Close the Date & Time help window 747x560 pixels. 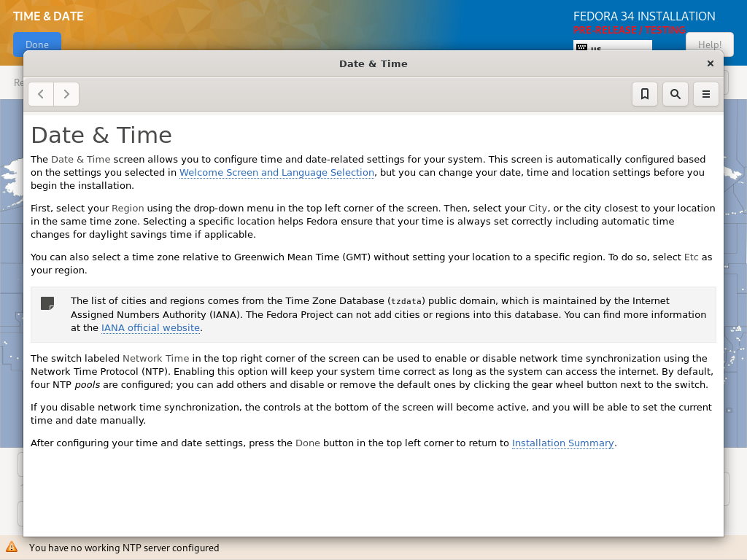click(711, 63)
